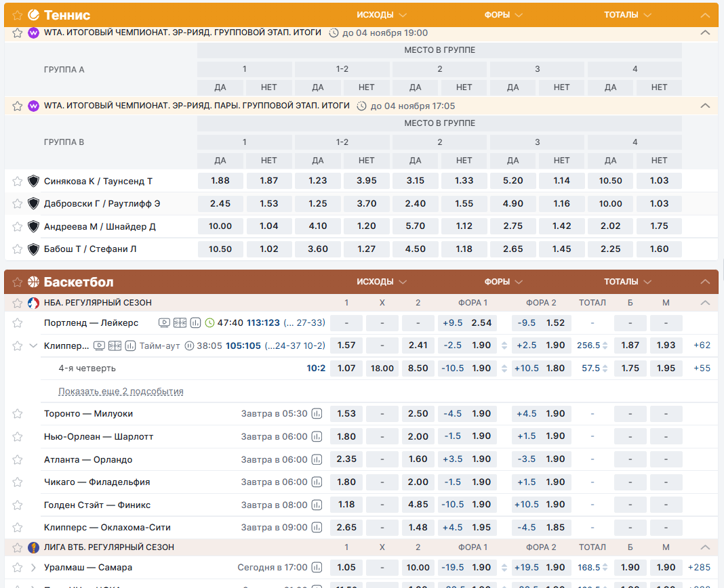Star the Атланта — Орландо match
The height and width of the screenshot is (588, 724).
(18, 460)
